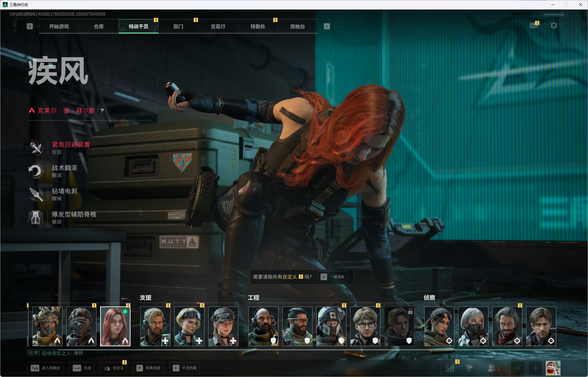Open the settings gear icon
This screenshot has height=377, width=588.
coord(554,25)
